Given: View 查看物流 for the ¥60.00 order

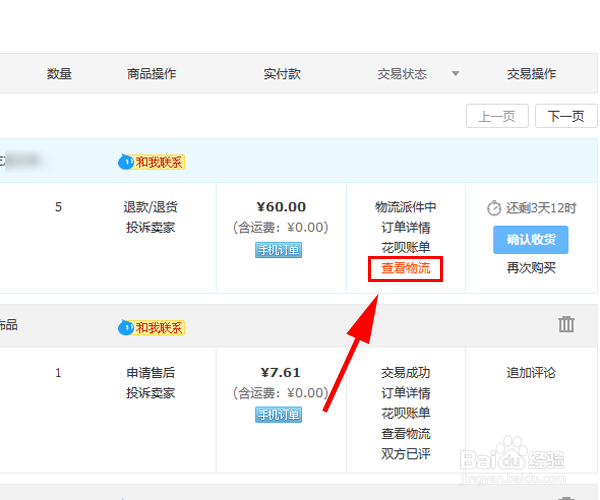Looking at the screenshot, I should click(x=406, y=268).
